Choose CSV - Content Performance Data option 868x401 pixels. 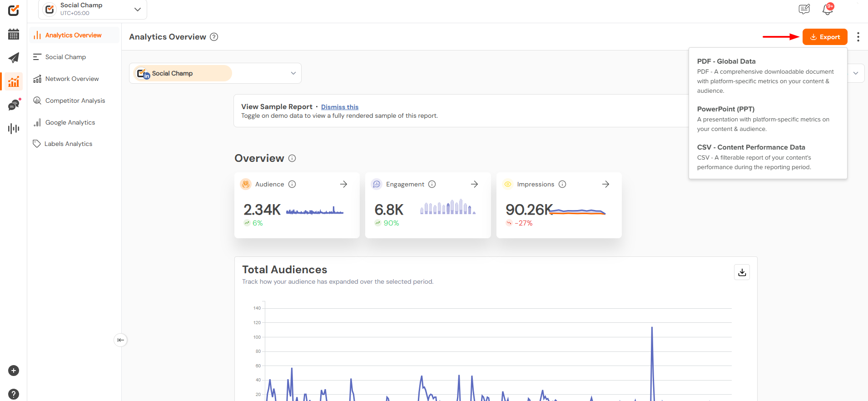pos(768,157)
